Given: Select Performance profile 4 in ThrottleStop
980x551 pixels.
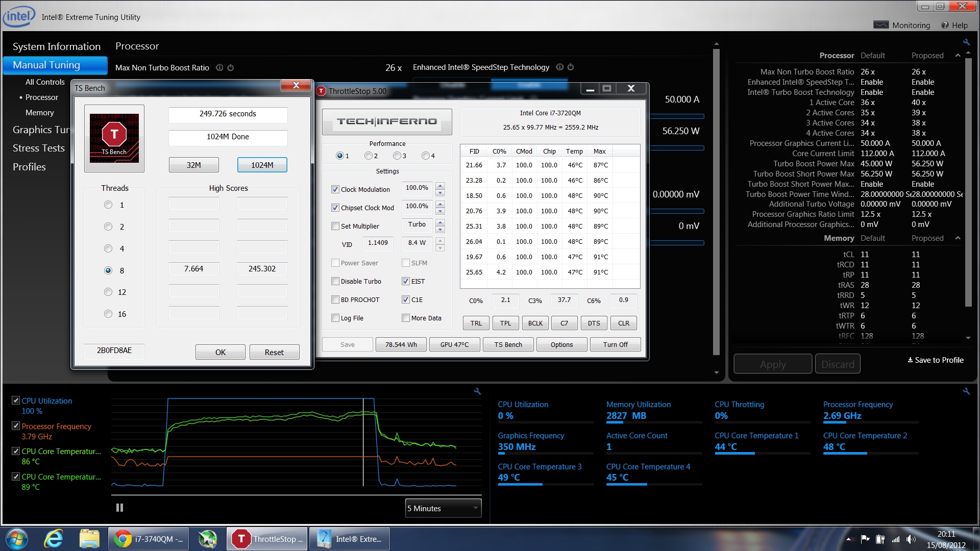Looking at the screenshot, I should pyautogui.click(x=425, y=156).
